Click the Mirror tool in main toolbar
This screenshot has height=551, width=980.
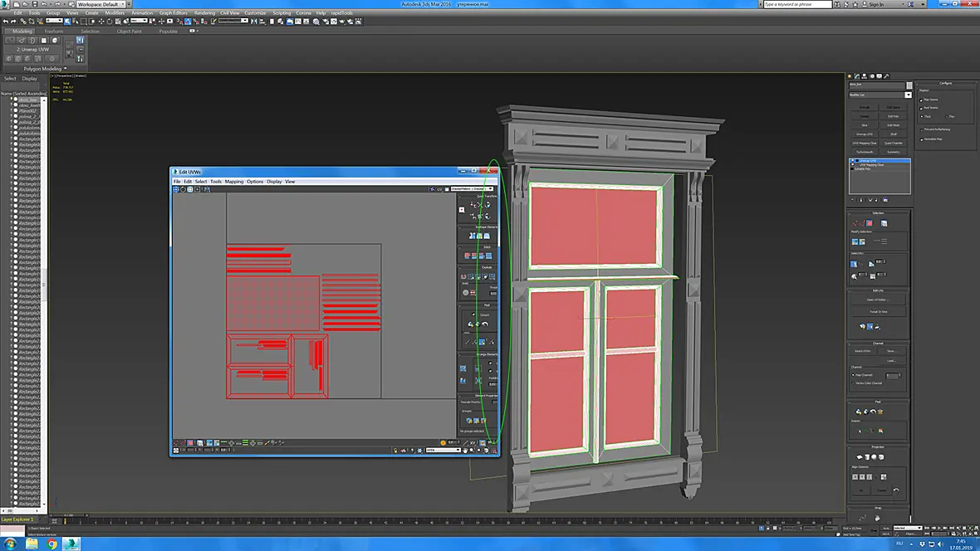tap(254, 22)
